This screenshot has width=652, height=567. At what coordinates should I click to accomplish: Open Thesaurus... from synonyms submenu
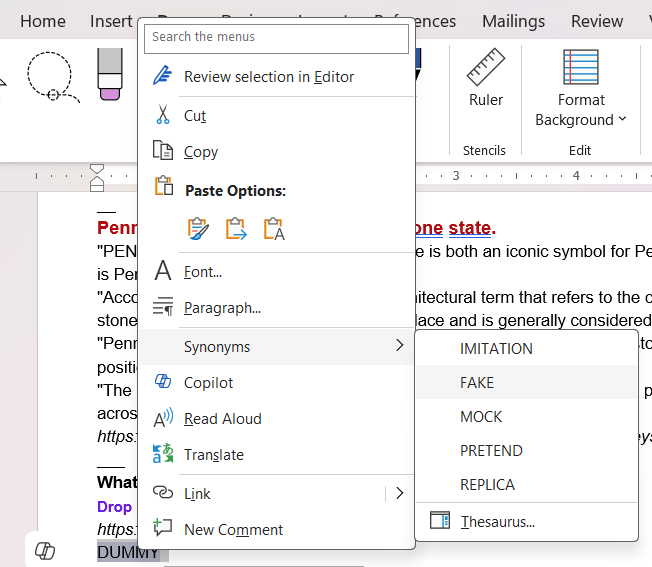tap(527, 521)
